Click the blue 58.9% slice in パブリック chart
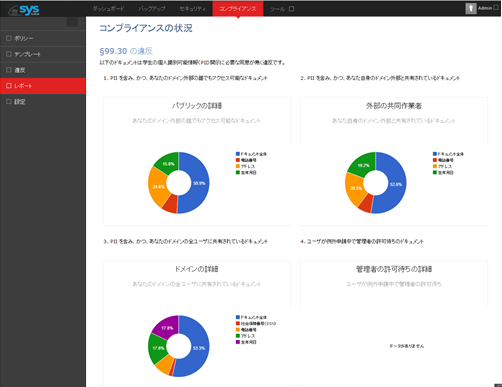The height and width of the screenshot is (387, 502). 200,183
